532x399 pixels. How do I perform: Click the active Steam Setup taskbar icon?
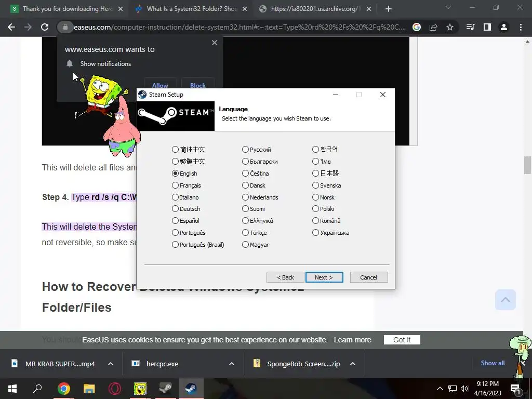191,389
